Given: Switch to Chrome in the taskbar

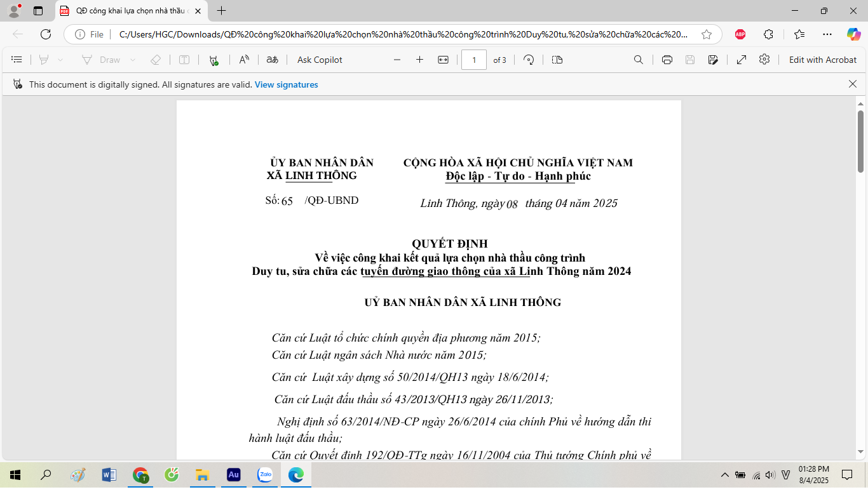Looking at the screenshot, I should [x=140, y=475].
